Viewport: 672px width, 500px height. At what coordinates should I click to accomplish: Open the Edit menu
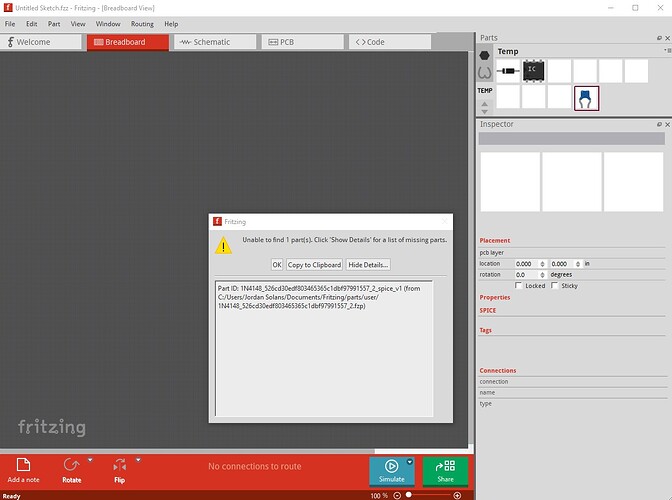click(31, 24)
